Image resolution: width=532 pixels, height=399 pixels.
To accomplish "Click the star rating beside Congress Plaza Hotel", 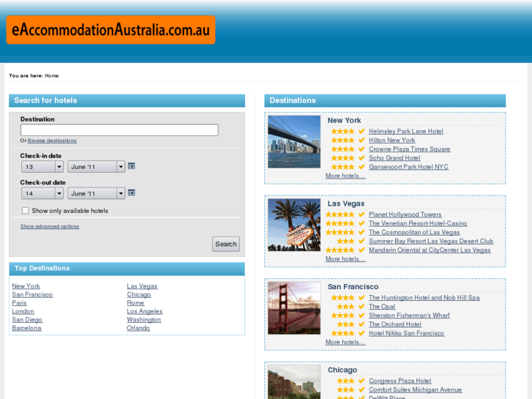I will click(x=345, y=381).
